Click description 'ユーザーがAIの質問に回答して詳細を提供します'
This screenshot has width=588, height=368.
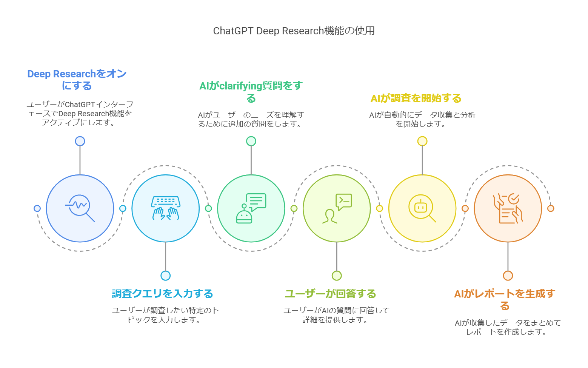pos(336,315)
